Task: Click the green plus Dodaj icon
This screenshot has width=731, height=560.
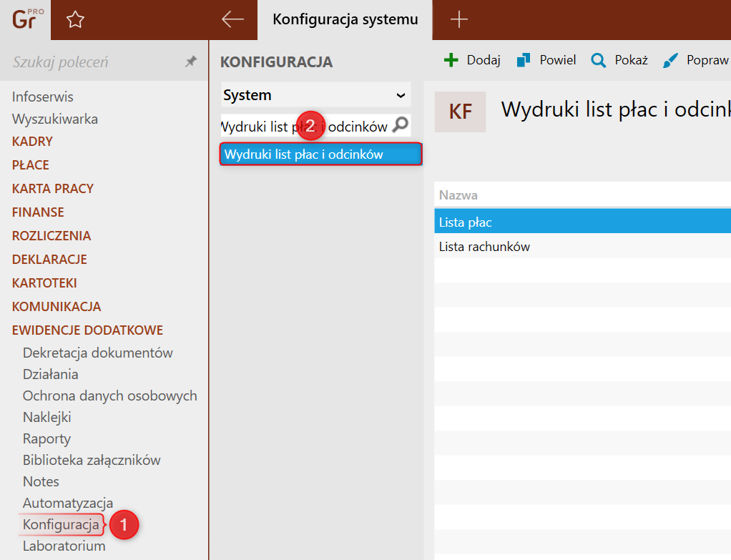Action: click(x=451, y=59)
